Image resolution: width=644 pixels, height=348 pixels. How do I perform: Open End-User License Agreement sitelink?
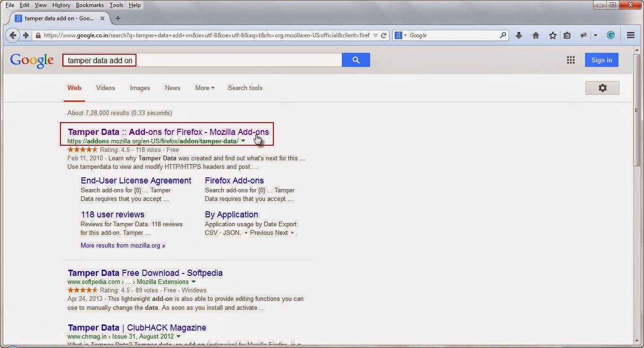click(136, 181)
